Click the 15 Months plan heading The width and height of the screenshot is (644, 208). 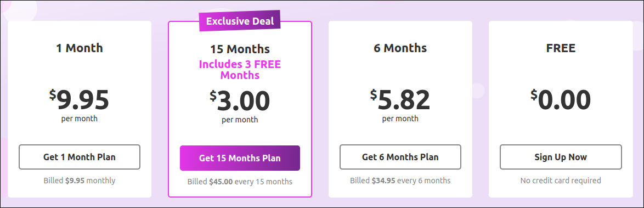pos(240,49)
